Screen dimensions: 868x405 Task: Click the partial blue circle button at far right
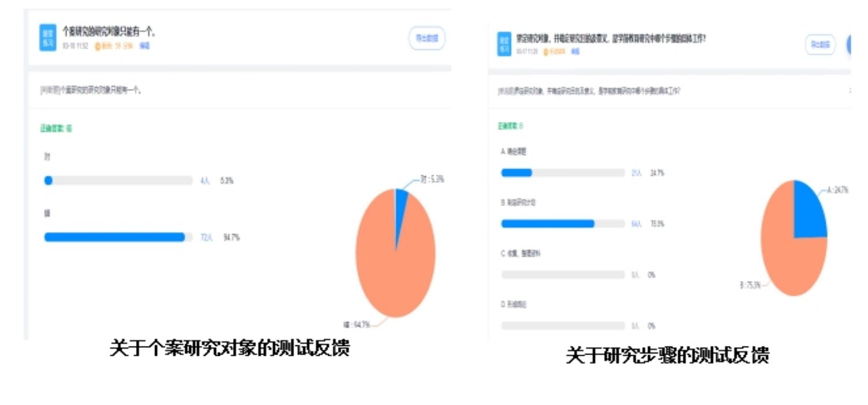[848, 45]
